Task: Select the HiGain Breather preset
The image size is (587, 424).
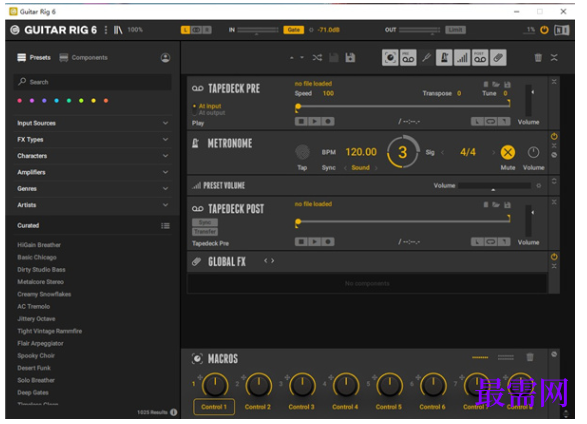Action: [39, 245]
